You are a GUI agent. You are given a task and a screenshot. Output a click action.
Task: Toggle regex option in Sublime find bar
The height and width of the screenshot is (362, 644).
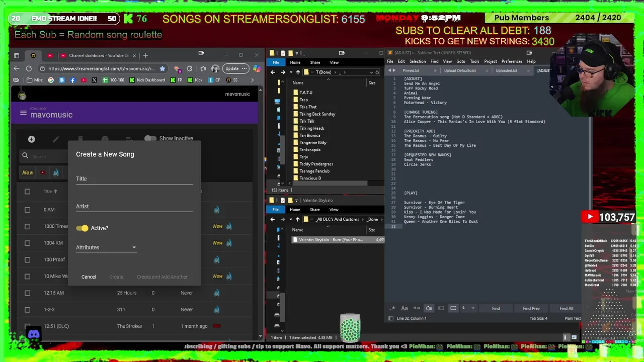coord(392,308)
